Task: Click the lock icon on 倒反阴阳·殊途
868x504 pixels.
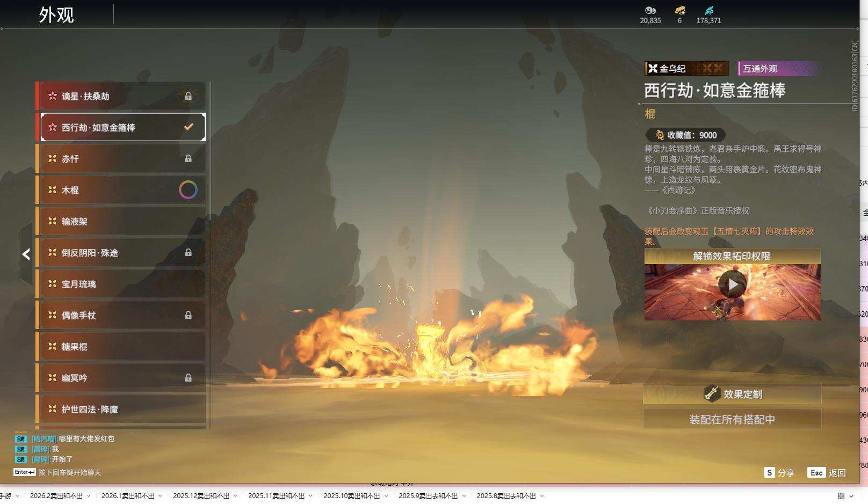Action: (188, 252)
